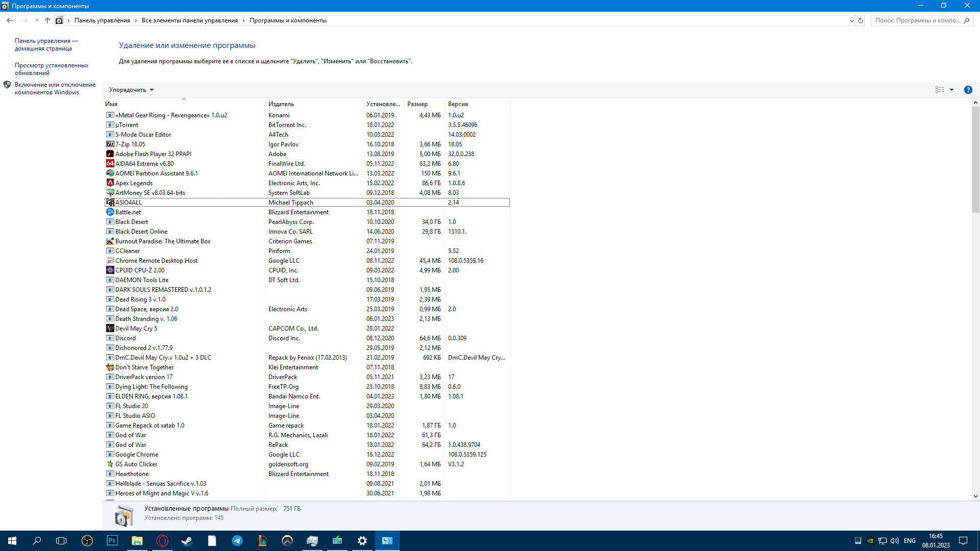Expand the chevron after Панель управления breadcrumb

(136, 20)
